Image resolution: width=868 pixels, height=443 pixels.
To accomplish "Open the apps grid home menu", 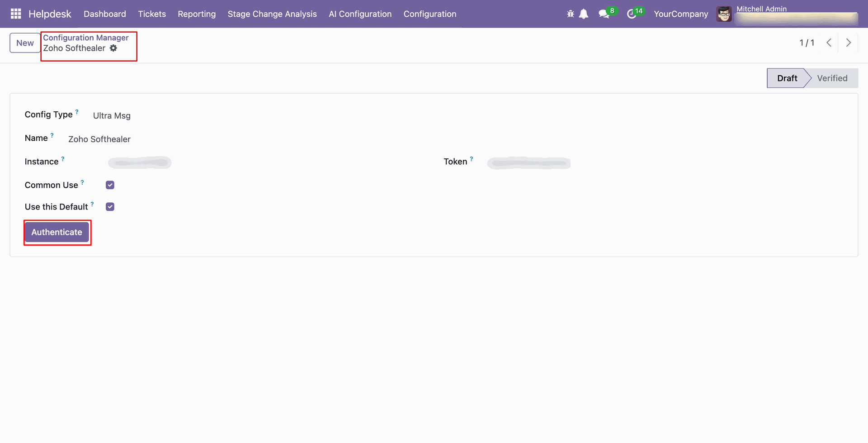I will point(16,14).
